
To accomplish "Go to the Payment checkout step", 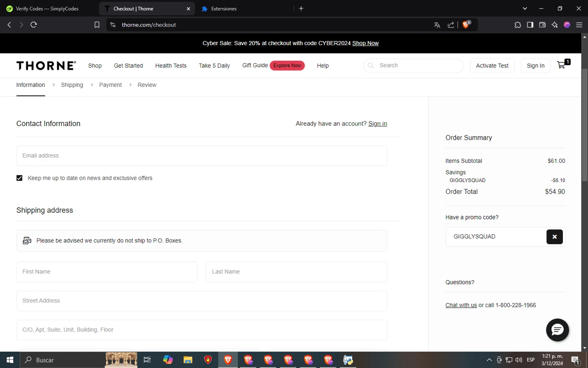I will point(110,85).
